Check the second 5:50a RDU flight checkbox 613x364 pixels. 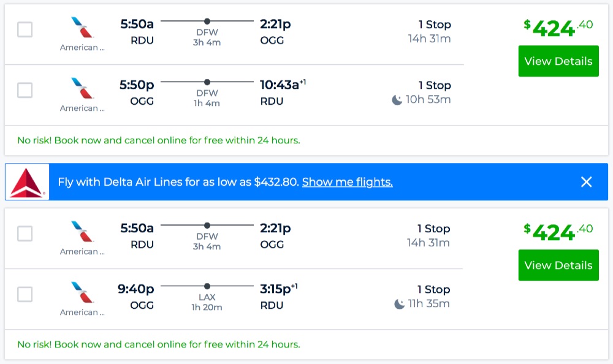25,233
